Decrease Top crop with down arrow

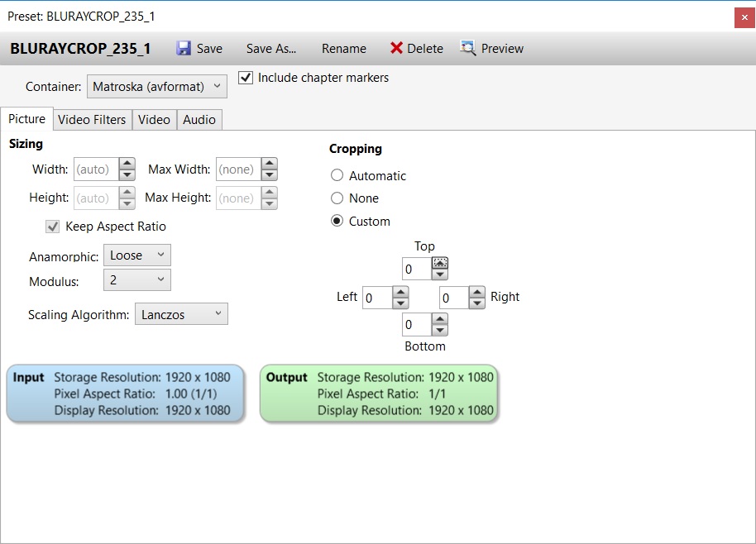pos(440,274)
